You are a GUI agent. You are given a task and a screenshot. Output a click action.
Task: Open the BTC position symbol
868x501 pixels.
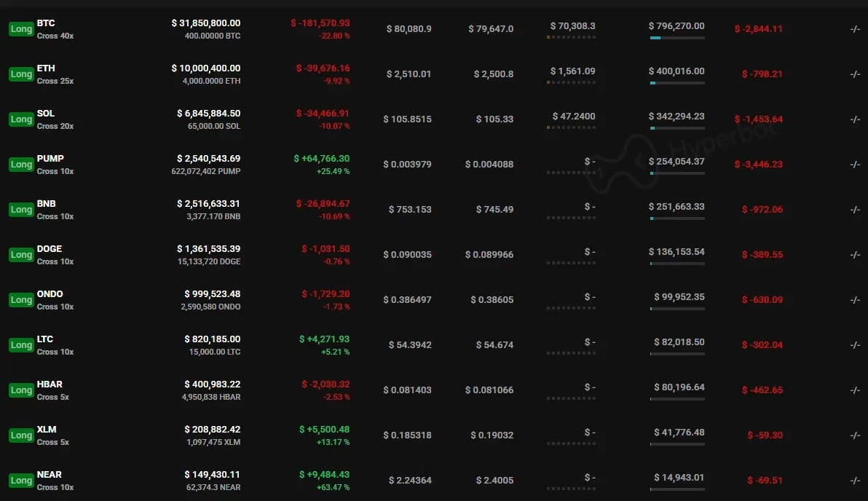[x=46, y=23]
